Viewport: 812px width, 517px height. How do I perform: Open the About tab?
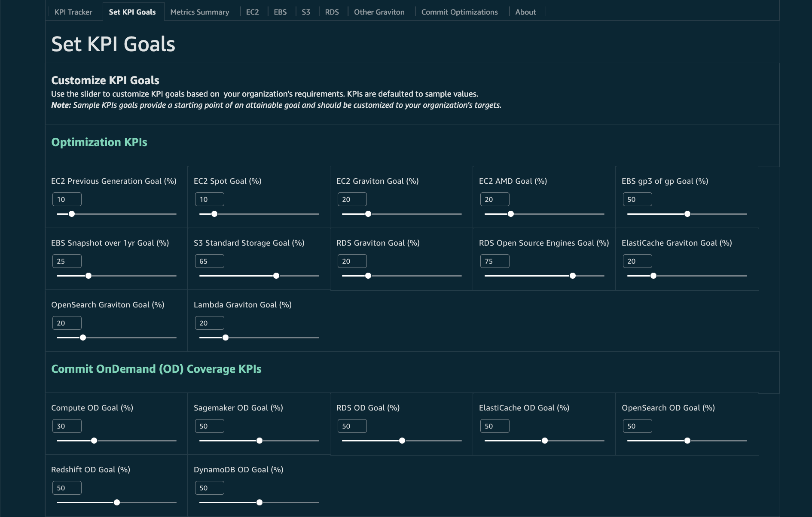(x=526, y=12)
